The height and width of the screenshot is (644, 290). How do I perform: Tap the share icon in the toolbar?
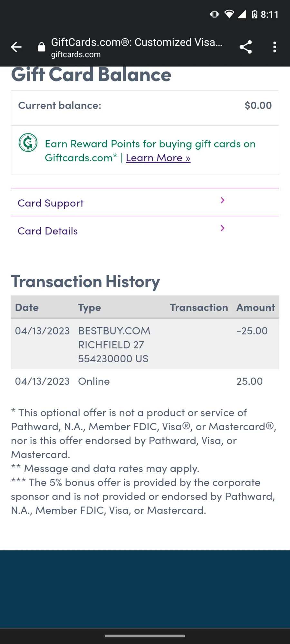point(246,47)
